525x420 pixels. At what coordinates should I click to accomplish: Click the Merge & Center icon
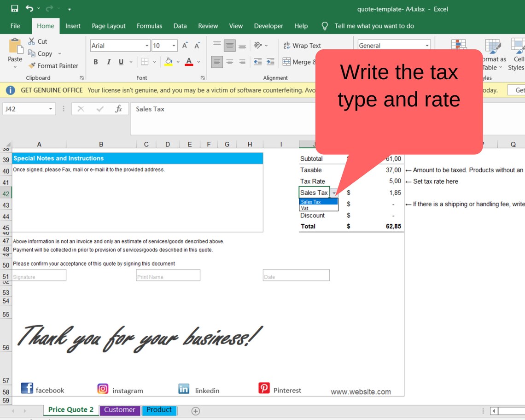(288, 61)
